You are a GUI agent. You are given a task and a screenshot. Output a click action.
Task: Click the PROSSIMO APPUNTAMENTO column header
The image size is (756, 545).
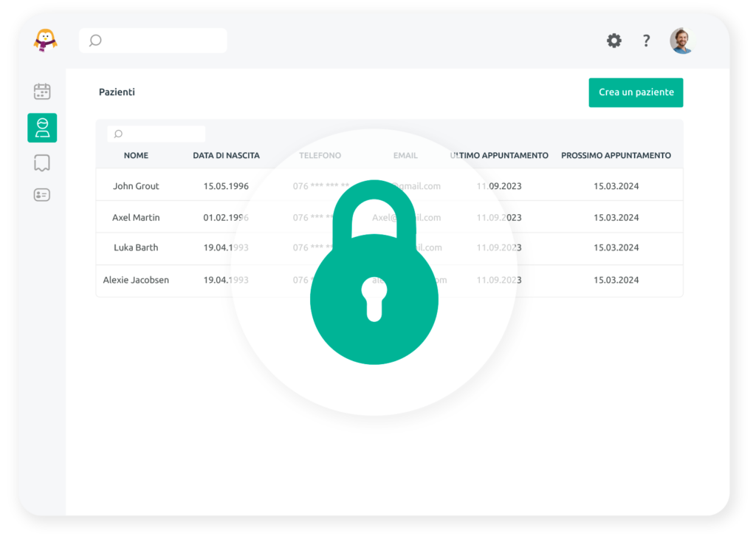click(x=616, y=155)
